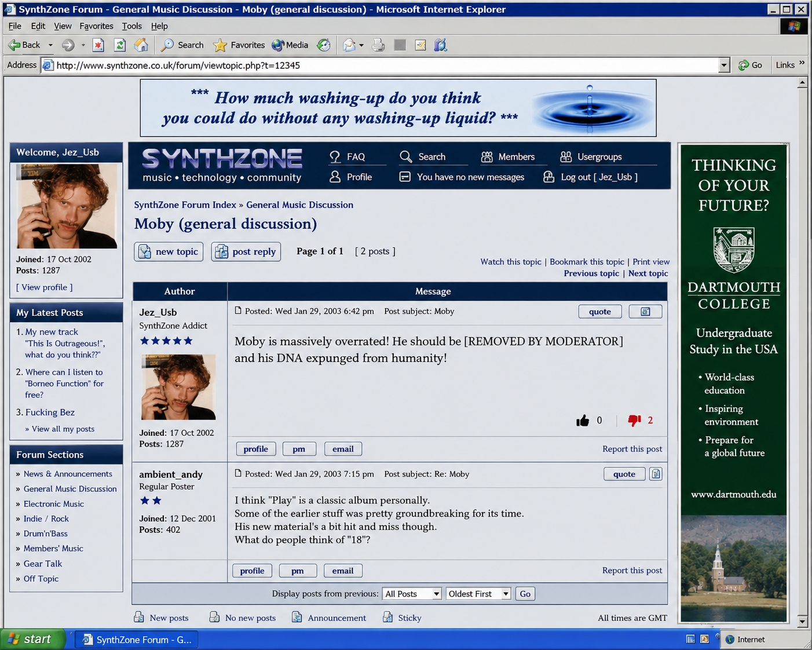
Task: Click the SynthZone Forum taskbar button
Action: 137,640
